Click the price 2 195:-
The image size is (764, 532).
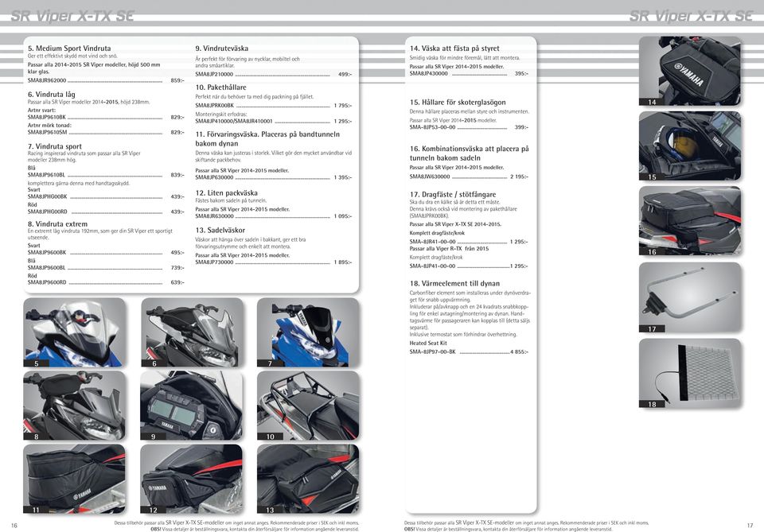click(519, 177)
